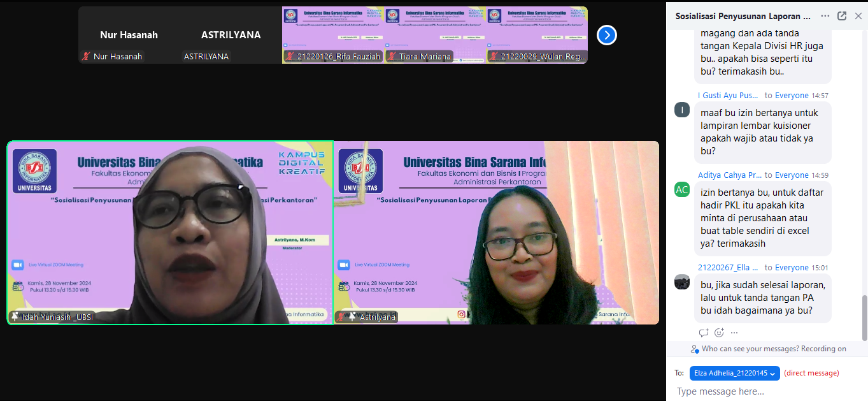The height and width of the screenshot is (401, 868).
Task: Select 21220126_Rifa Fauziah video thumbnail
Action: (x=333, y=35)
